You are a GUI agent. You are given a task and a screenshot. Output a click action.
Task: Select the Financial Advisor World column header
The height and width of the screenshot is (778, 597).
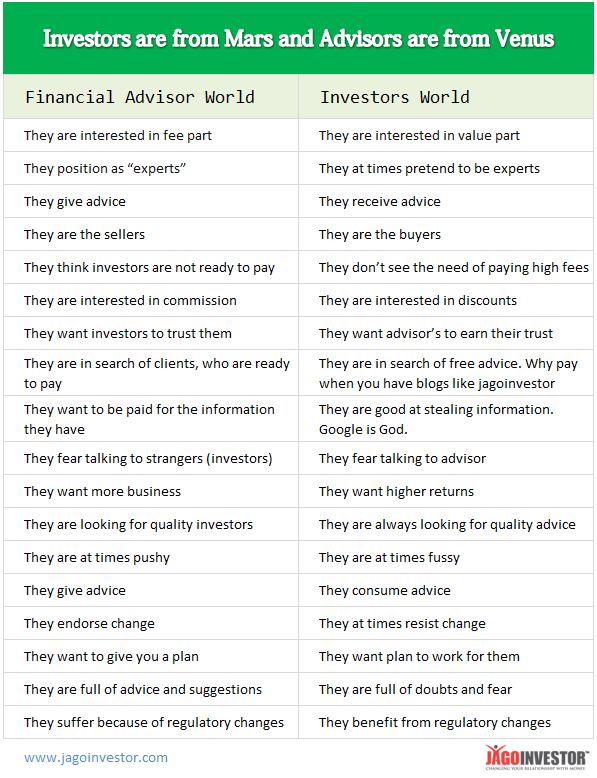(x=151, y=97)
